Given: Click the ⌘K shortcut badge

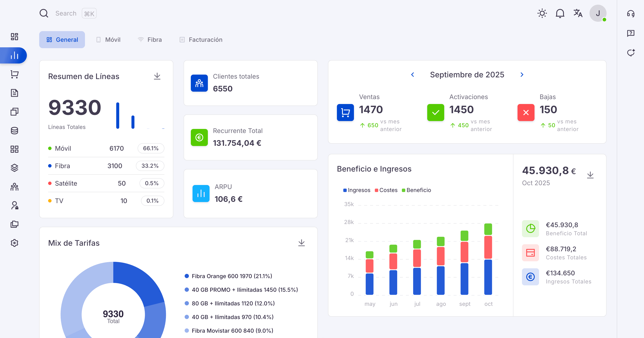Looking at the screenshot, I should coord(89,13).
